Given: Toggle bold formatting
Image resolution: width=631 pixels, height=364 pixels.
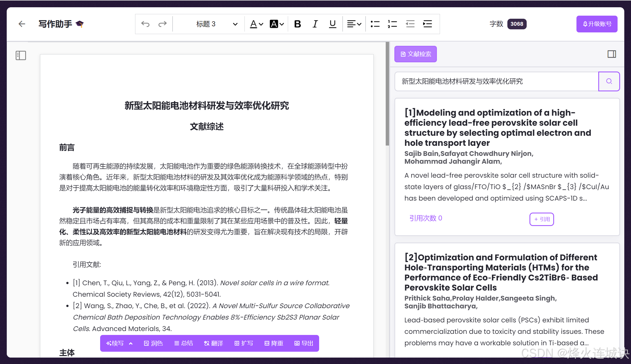Looking at the screenshot, I should (x=298, y=24).
